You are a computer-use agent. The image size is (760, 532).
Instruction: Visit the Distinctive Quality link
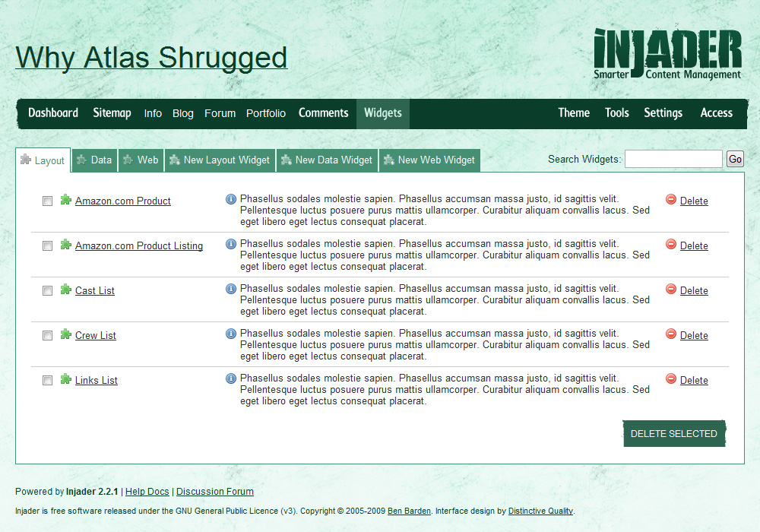click(x=540, y=511)
